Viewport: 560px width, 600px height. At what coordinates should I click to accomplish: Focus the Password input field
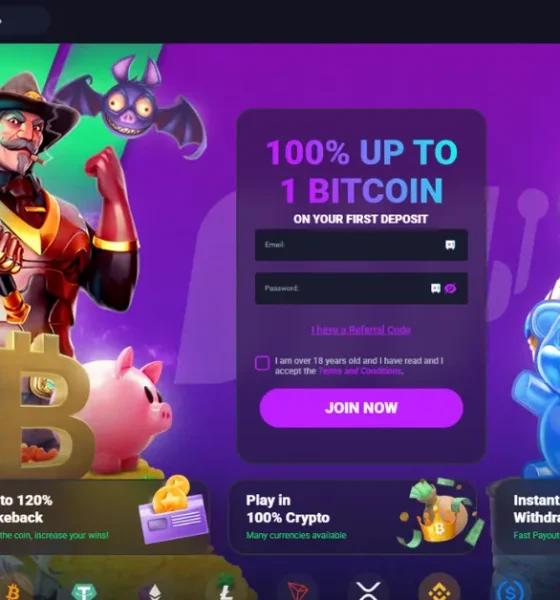[x=361, y=288]
